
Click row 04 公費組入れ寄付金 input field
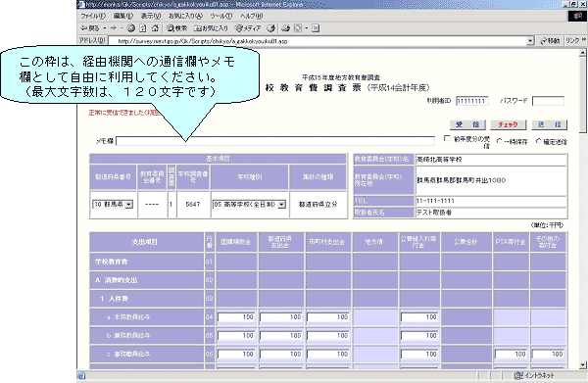point(419,317)
